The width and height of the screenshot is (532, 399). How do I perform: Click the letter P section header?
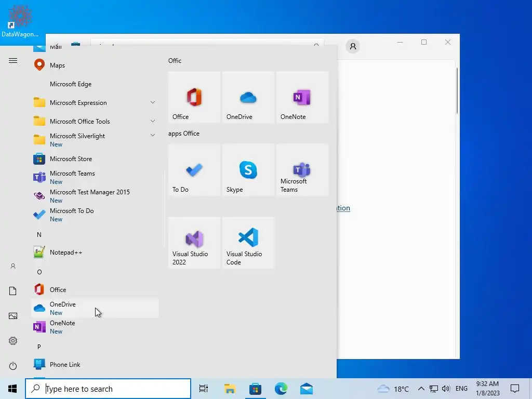[39, 347]
